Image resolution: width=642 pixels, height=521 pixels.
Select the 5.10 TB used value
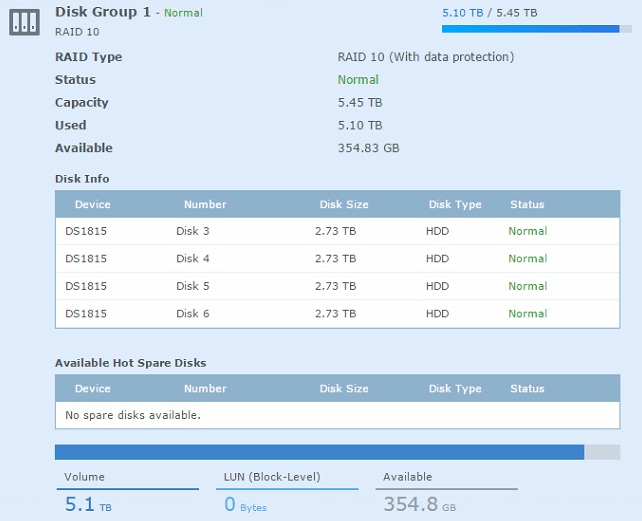pos(360,125)
